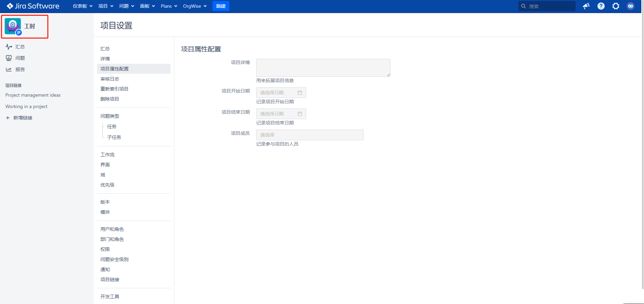Select 审核日志 in settings menu

point(110,79)
